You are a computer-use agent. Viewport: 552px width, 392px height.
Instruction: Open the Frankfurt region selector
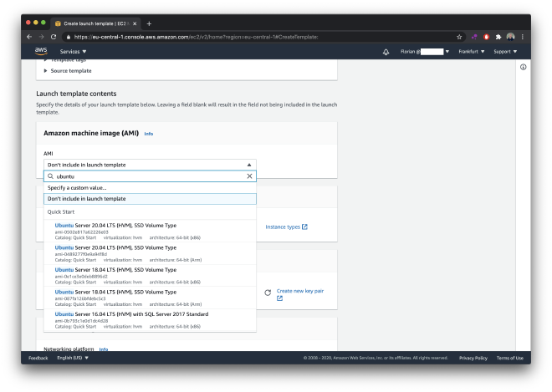472,51
